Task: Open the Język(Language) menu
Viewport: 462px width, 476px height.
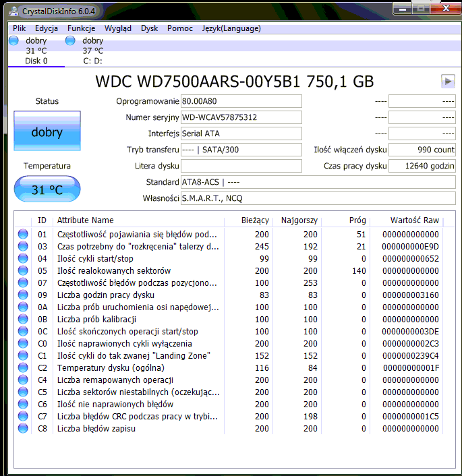Action: (231, 28)
